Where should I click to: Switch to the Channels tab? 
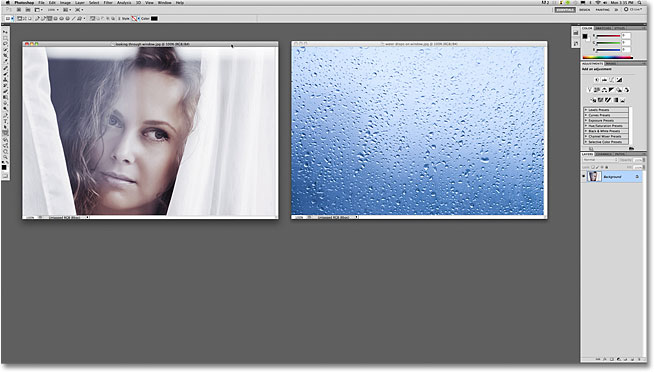pyautogui.click(x=604, y=154)
